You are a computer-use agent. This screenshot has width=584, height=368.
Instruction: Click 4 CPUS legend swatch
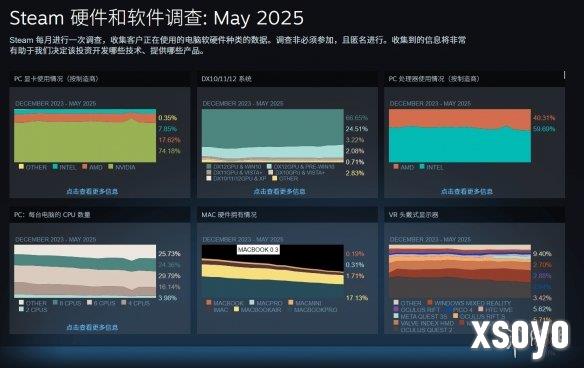[x=123, y=302]
